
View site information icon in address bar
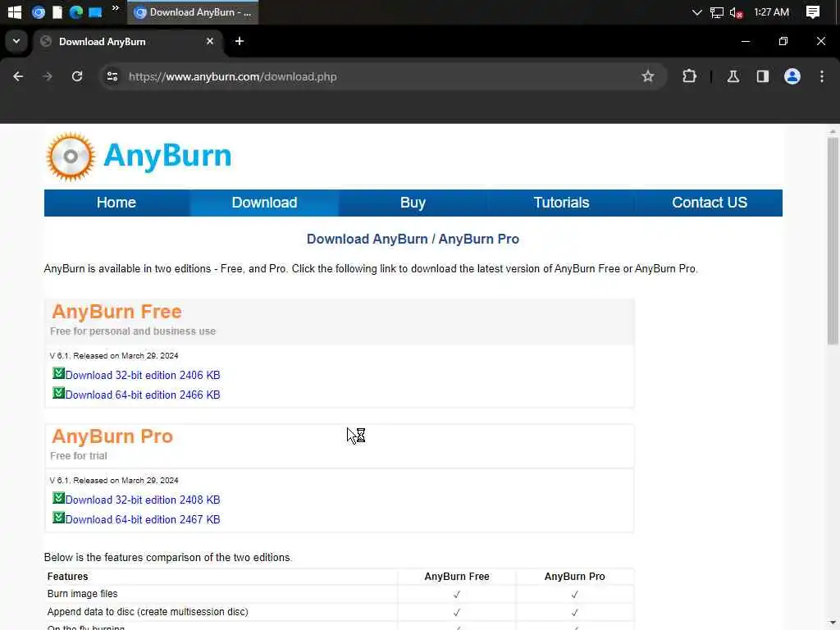112,76
